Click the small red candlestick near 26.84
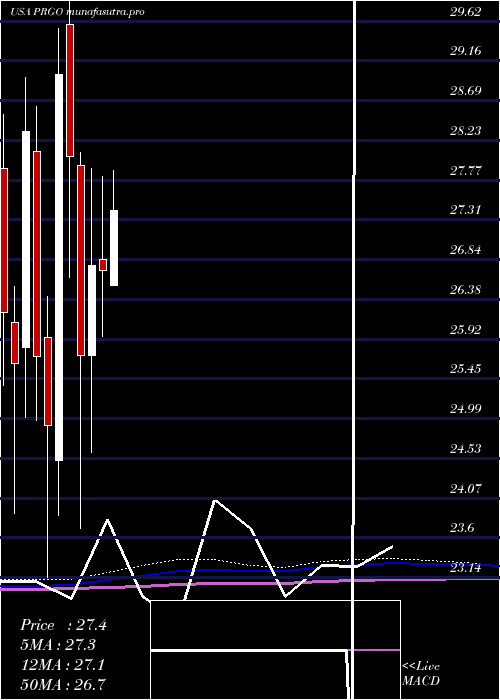 (103, 265)
